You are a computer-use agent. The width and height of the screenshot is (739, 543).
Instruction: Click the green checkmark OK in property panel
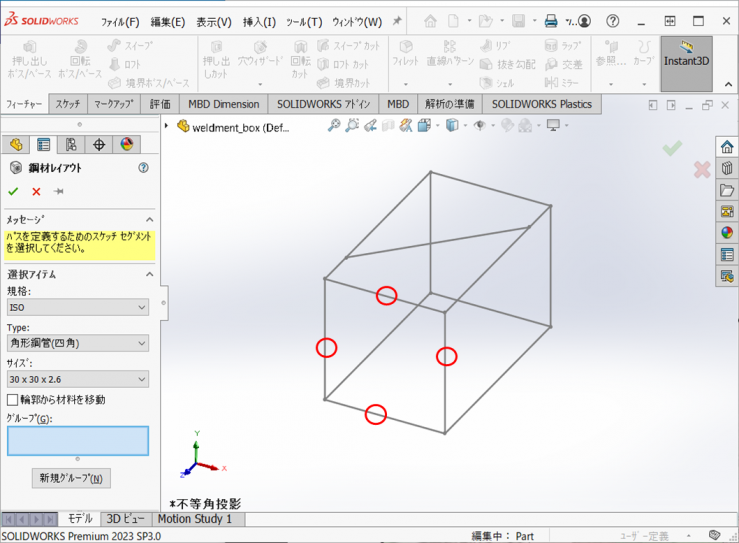click(13, 192)
